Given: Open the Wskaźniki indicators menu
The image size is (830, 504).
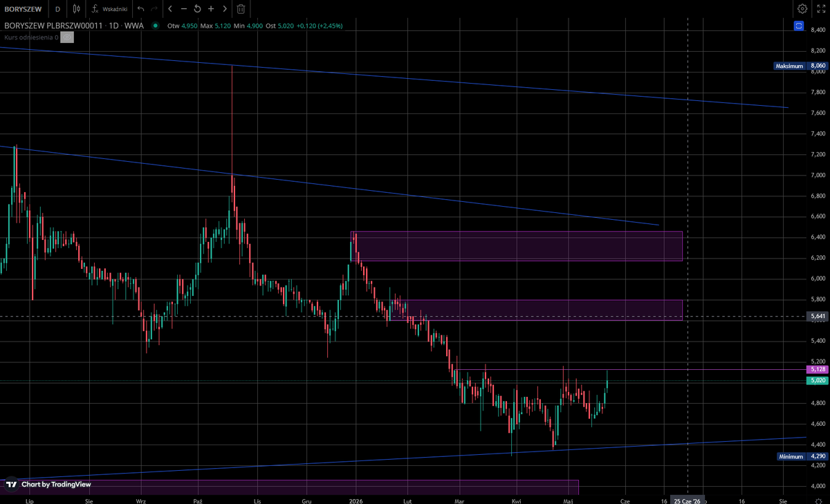Looking at the screenshot, I should (109, 9).
